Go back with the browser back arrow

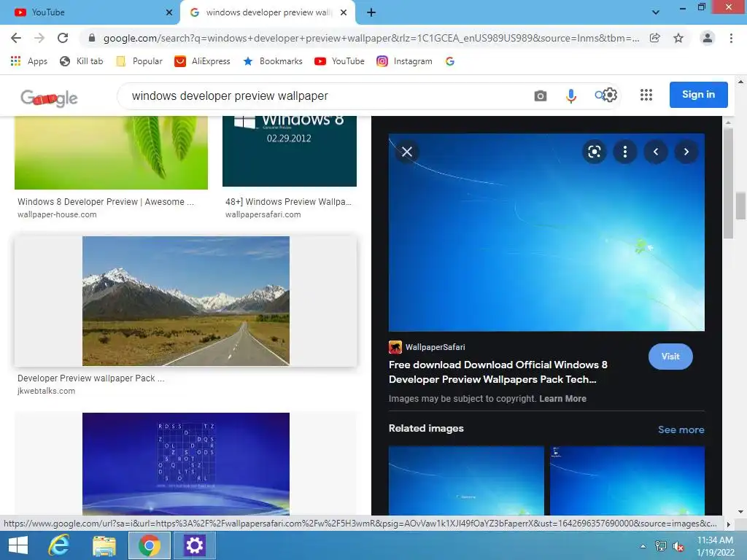tap(16, 38)
